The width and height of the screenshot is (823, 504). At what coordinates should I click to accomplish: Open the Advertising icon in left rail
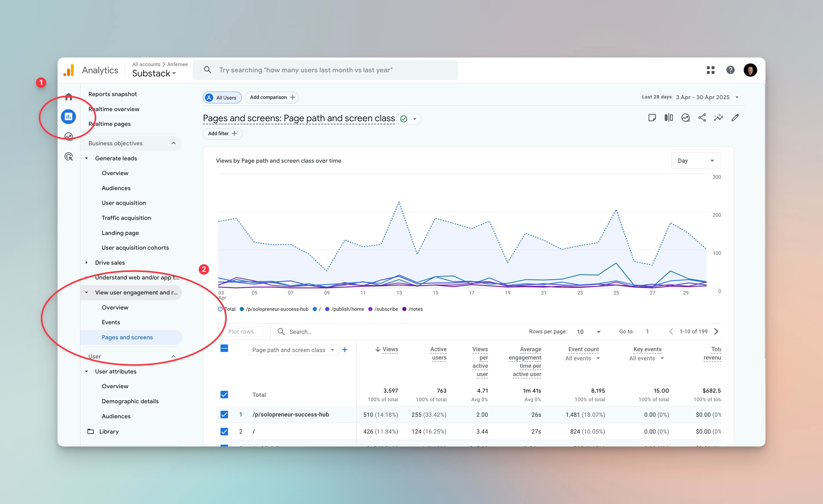tap(68, 156)
